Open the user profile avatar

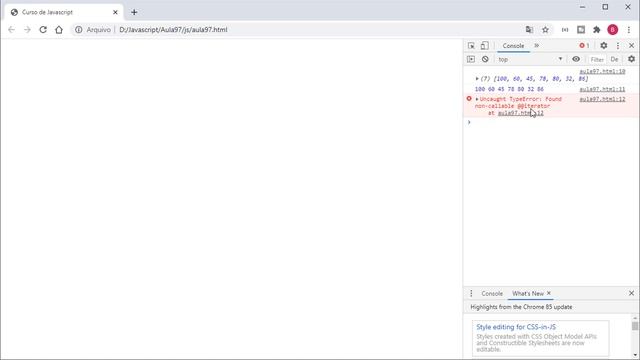click(x=613, y=30)
